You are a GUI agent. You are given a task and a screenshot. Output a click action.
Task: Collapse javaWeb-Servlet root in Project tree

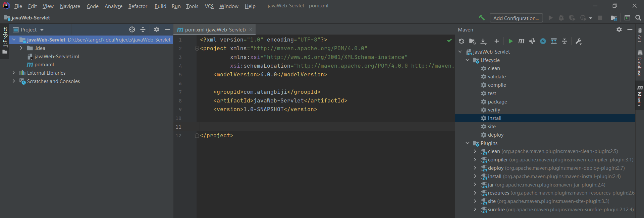(x=14, y=40)
